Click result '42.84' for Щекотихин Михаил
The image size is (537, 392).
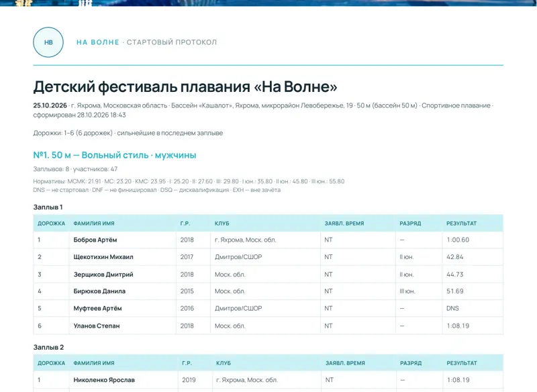pos(455,257)
